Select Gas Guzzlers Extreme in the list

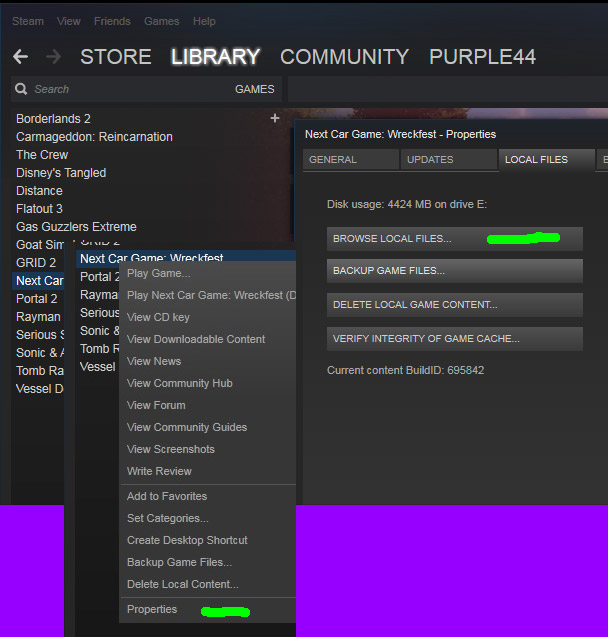pos(76,227)
